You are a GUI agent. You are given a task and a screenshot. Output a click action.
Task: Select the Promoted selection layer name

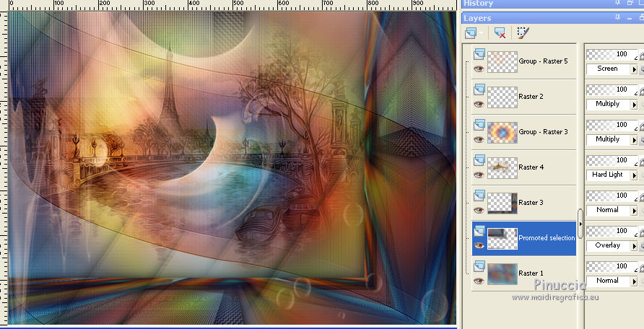tap(547, 238)
